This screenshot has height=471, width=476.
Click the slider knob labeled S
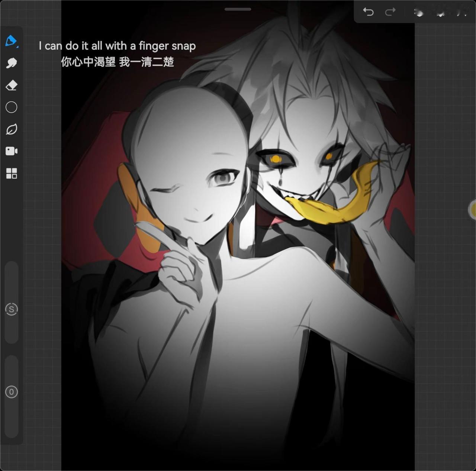click(x=12, y=309)
